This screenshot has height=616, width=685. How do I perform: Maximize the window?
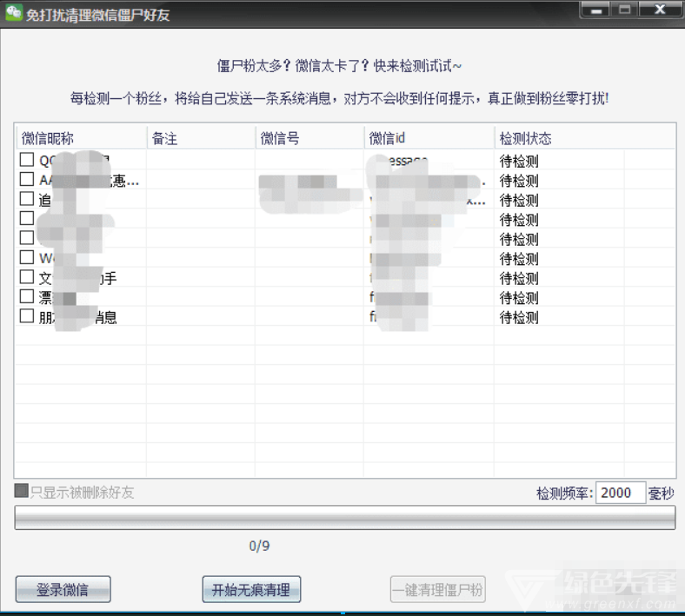click(625, 10)
